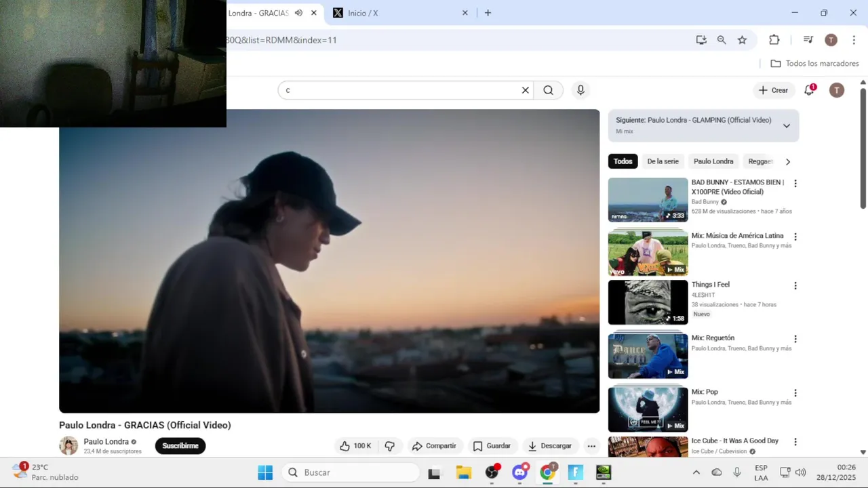This screenshot has width=868, height=488.
Task: Open Chrome three-dot menu
Action: coord(854,40)
